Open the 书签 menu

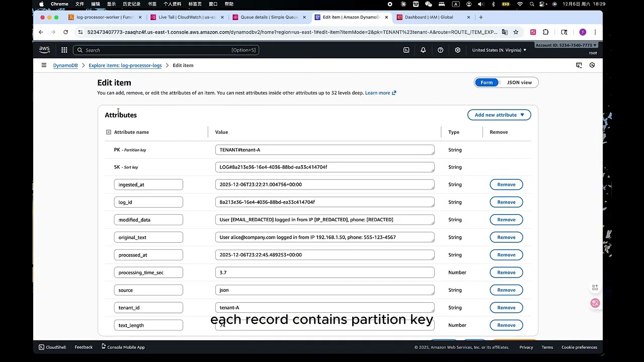[x=152, y=4]
